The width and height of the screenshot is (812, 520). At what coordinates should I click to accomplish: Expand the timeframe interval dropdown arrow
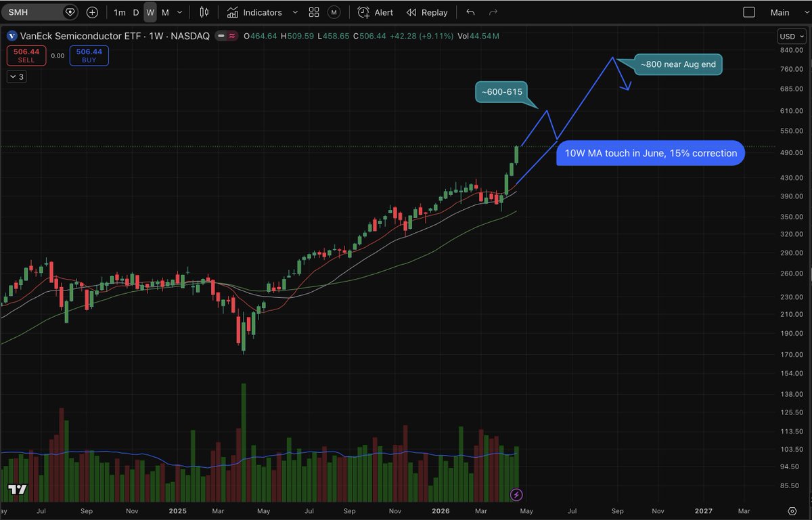(181, 12)
